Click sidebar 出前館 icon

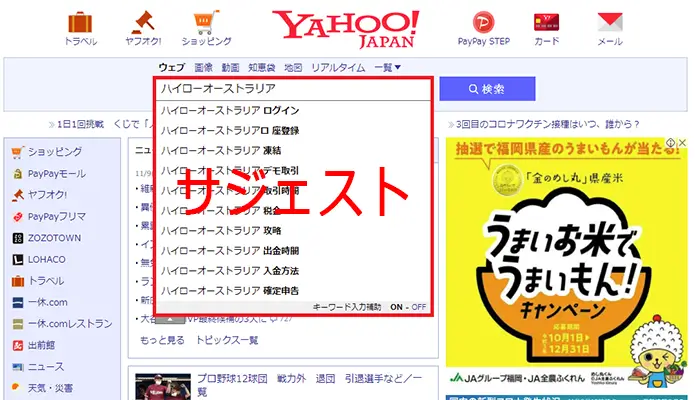(x=17, y=345)
